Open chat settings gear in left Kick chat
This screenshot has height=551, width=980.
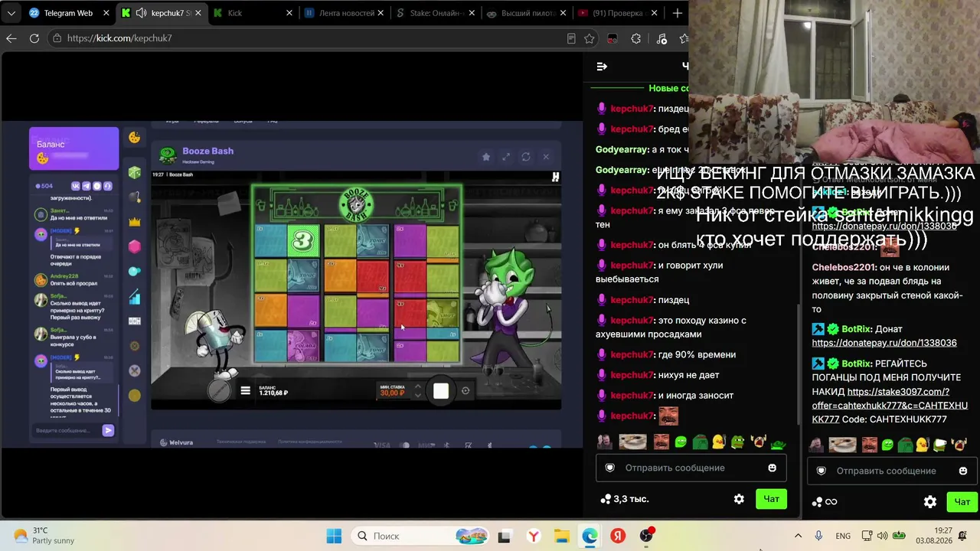coord(739,499)
